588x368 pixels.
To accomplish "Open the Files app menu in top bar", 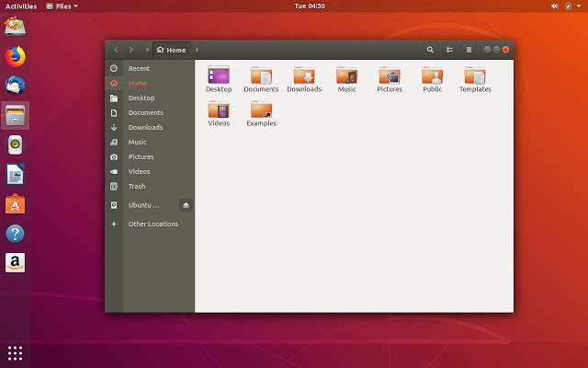I will (x=62, y=6).
